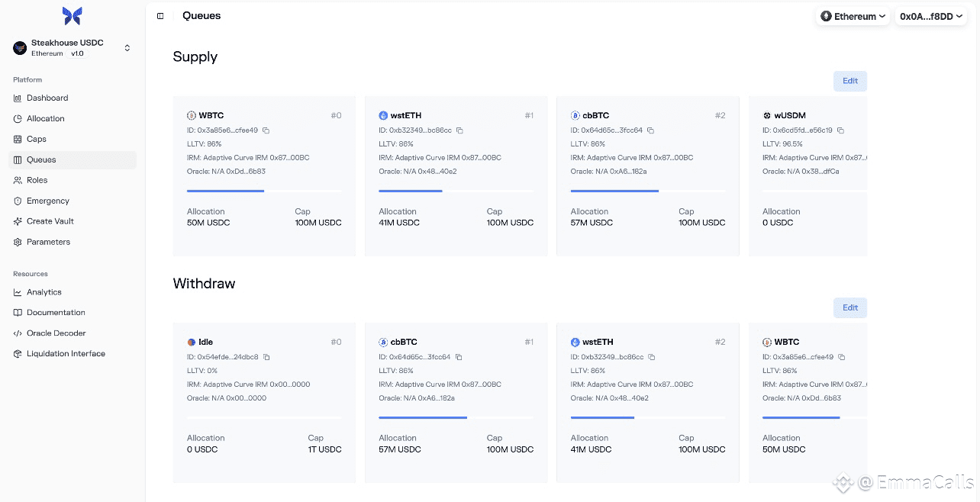Open the 0x0A...f8DD wallet dropdown
This screenshot has width=980, height=502.
931,16
